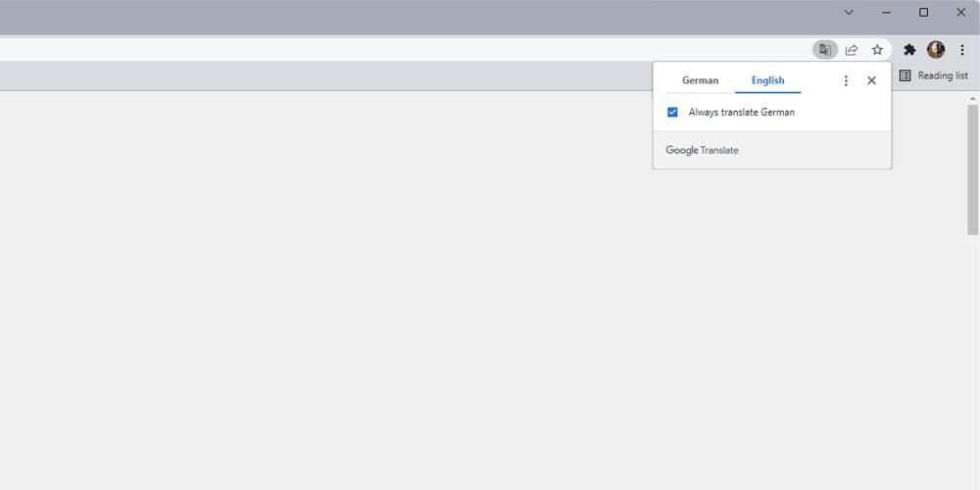Close the Chrome browser window
The width and height of the screenshot is (980, 490).
(x=960, y=13)
